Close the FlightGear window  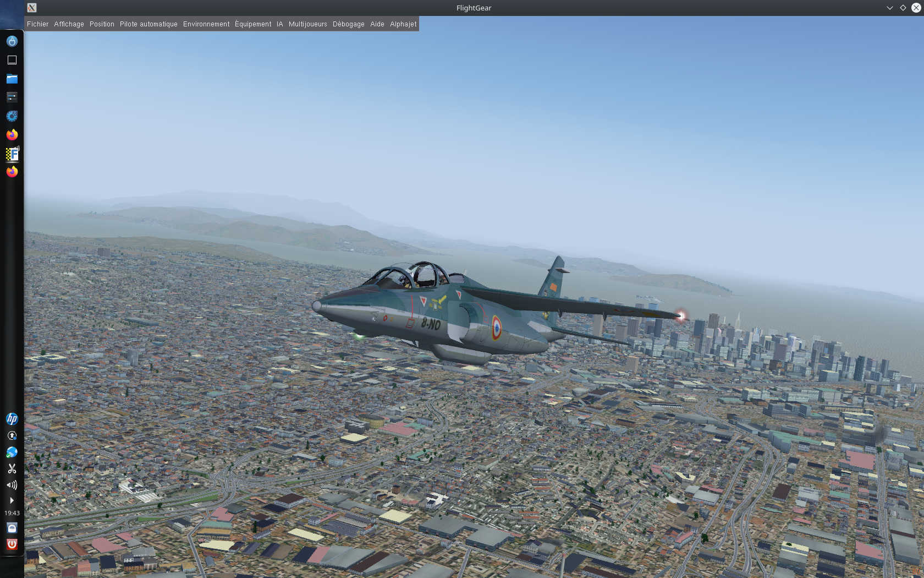[x=916, y=8]
